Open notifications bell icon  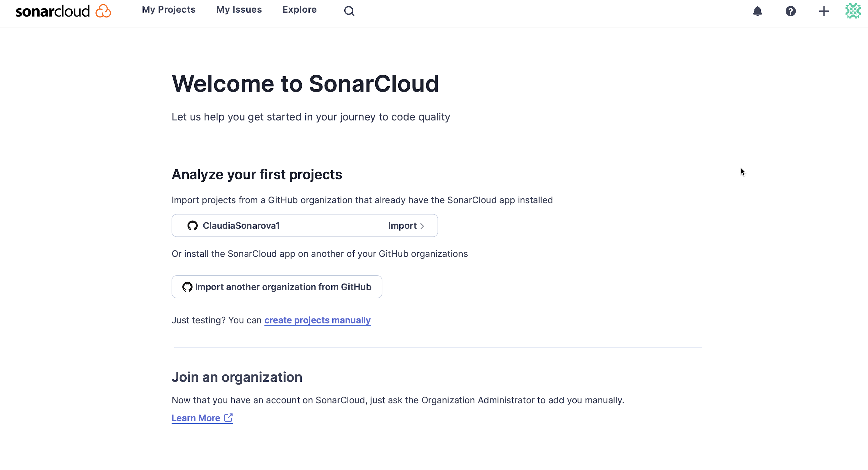coord(757,11)
